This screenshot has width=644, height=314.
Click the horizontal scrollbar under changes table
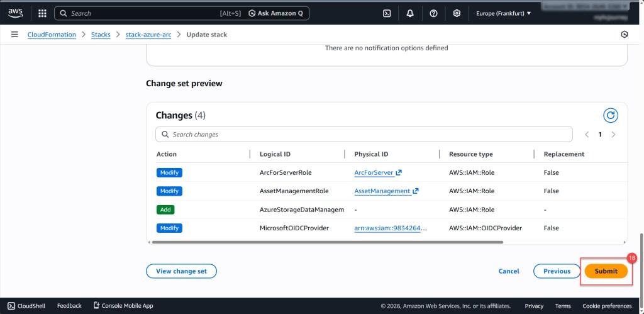pos(327,242)
